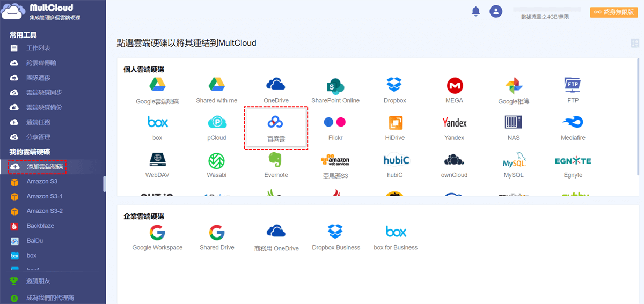Viewport: 644px width, 304px height.
Task: Pick the hubiC cloud icon
Action: click(x=396, y=160)
